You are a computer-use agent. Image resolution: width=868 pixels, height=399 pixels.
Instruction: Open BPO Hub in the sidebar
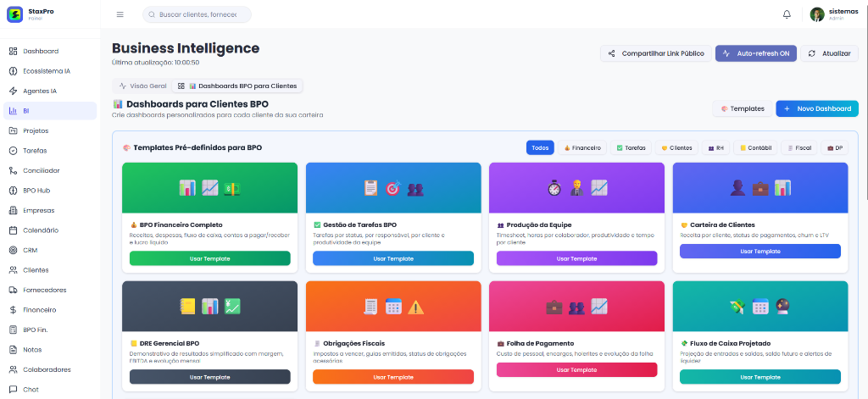point(50,191)
